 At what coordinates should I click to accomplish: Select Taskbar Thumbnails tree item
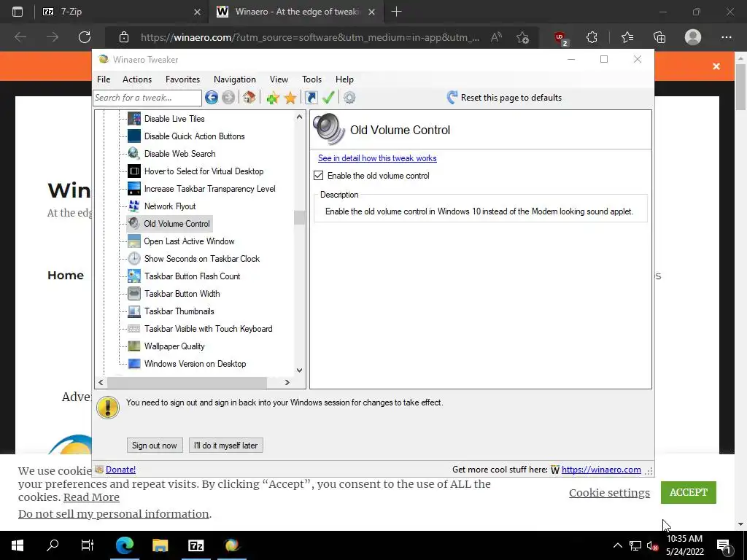point(179,311)
